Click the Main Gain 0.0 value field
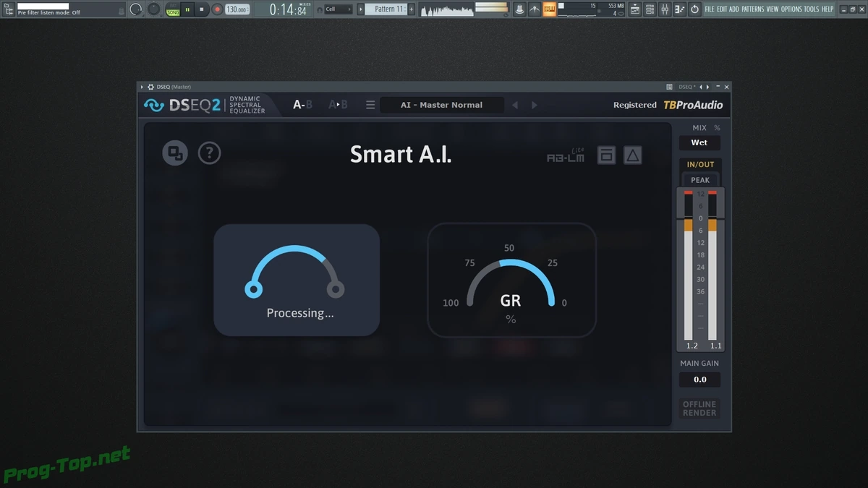This screenshot has width=868, height=488. (700, 380)
